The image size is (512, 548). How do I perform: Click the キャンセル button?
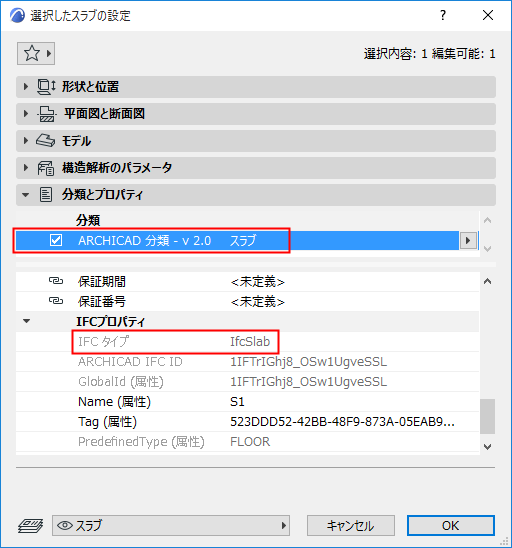pyautogui.click(x=351, y=525)
